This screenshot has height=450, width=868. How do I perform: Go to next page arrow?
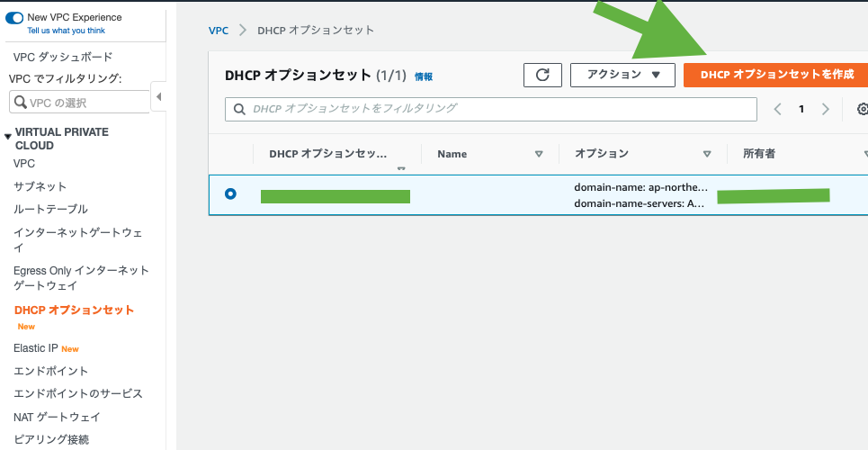[x=825, y=109]
